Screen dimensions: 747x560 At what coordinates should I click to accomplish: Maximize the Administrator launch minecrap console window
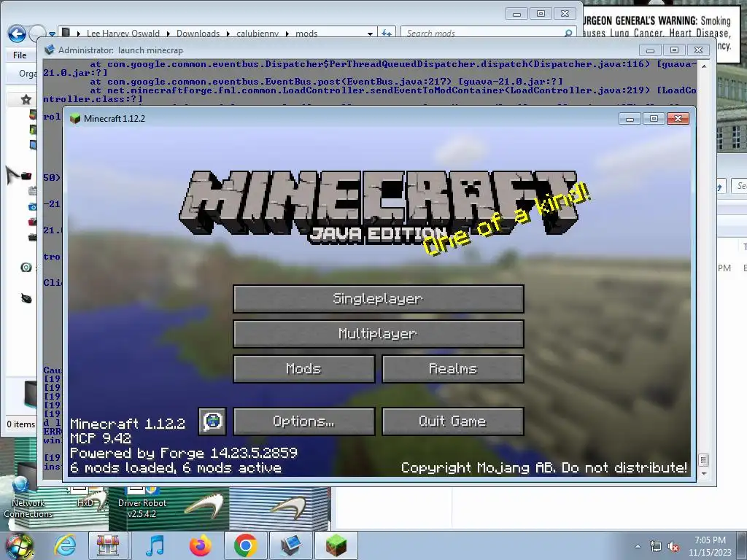pos(674,50)
